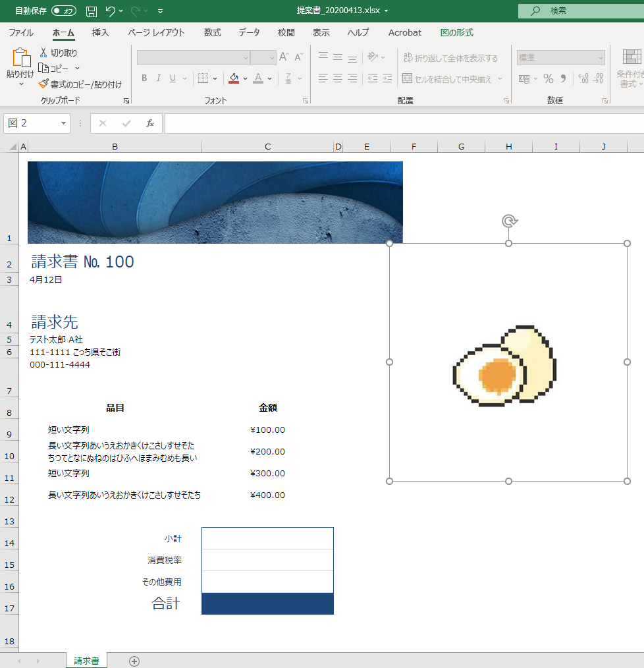Toggle Italic formatting
644x668 pixels.
[x=159, y=78]
